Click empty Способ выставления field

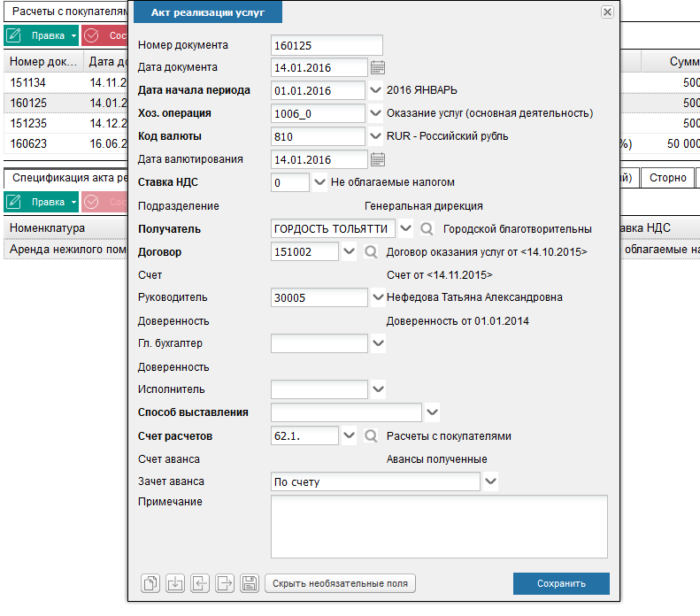(x=346, y=412)
